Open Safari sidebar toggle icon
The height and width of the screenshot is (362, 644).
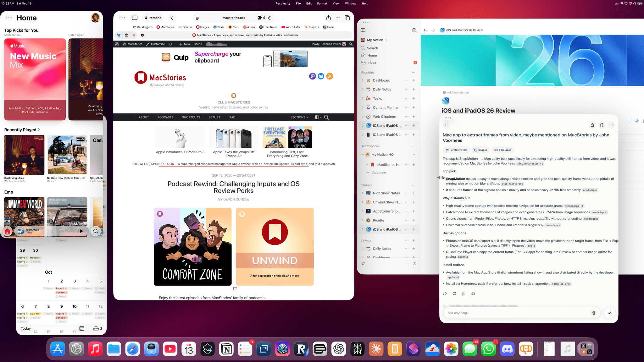click(135, 18)
